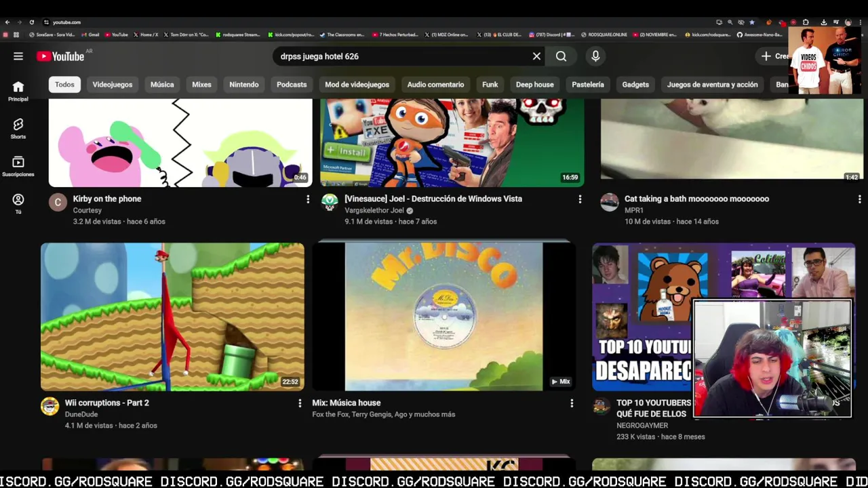Screen dimensions: 868x488
Task: Open Shorts in the sidebar
Action: (18, 129)
